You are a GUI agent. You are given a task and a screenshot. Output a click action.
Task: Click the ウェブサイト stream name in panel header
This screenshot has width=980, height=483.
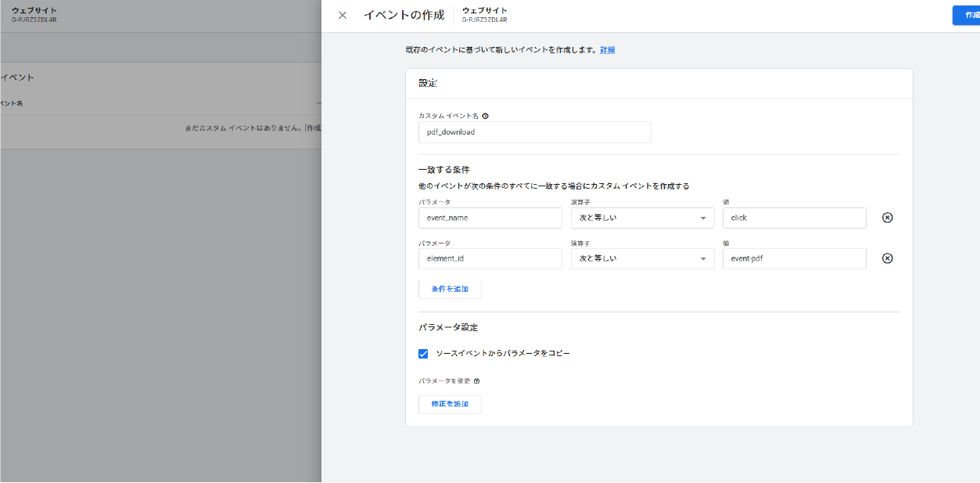point(485,10)
